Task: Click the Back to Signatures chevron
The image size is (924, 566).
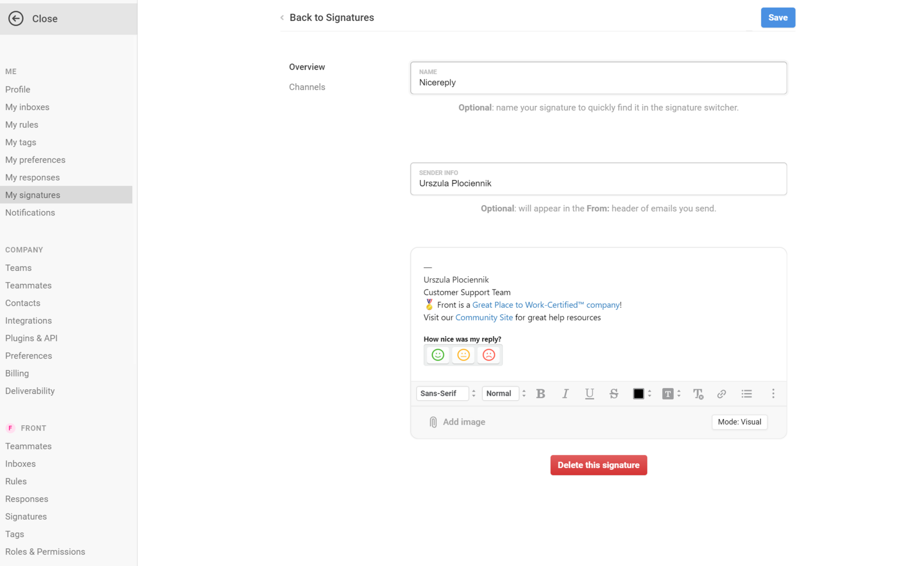Action: 282,18
